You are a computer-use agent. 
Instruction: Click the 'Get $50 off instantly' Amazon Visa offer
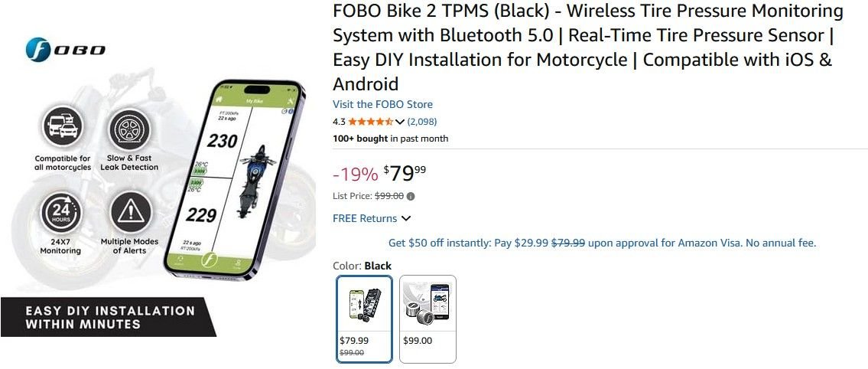pyautogui.click(x=602, y=243)
